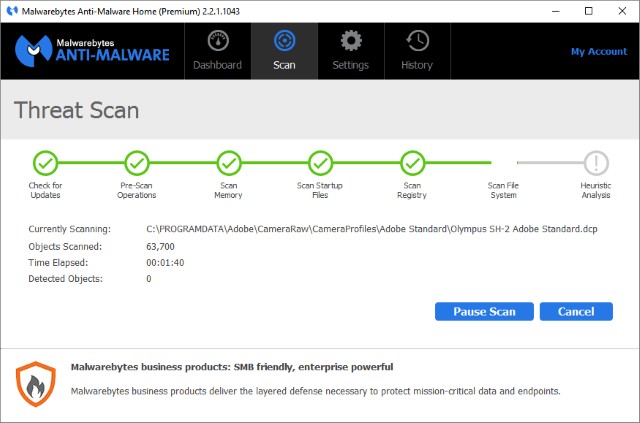
Task: Click the Scan Registry checkmark icon
Action: click(412, 162)
